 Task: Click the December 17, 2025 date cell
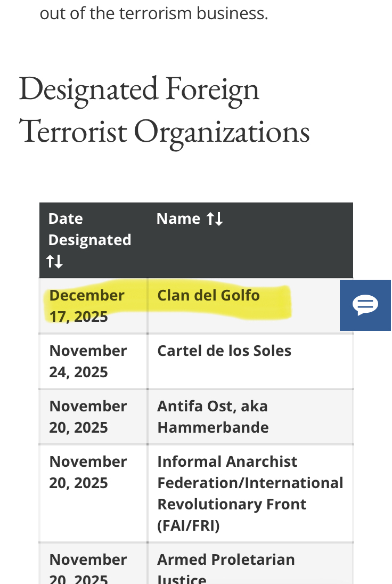[87, 306]
